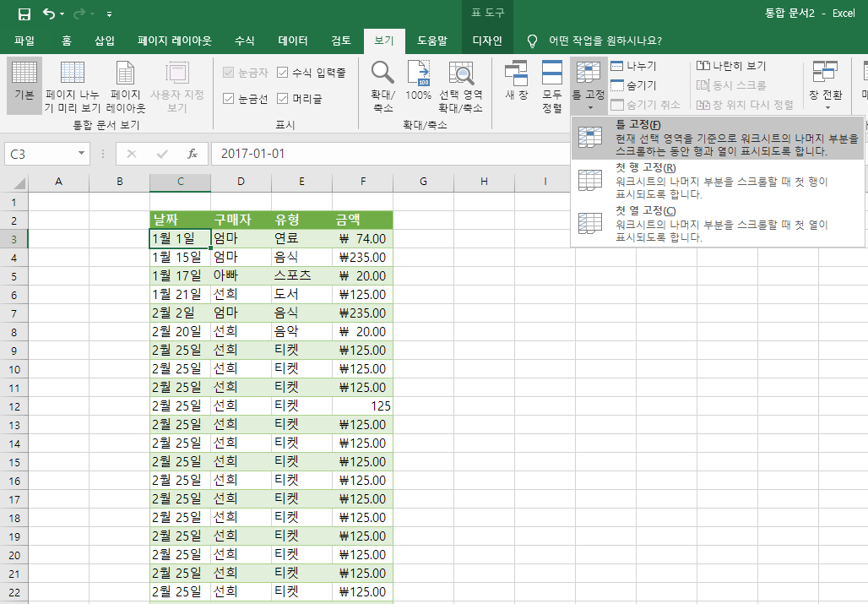Select the 연료 cell
This screenshot has width=868, height=604.
point(301,238)
